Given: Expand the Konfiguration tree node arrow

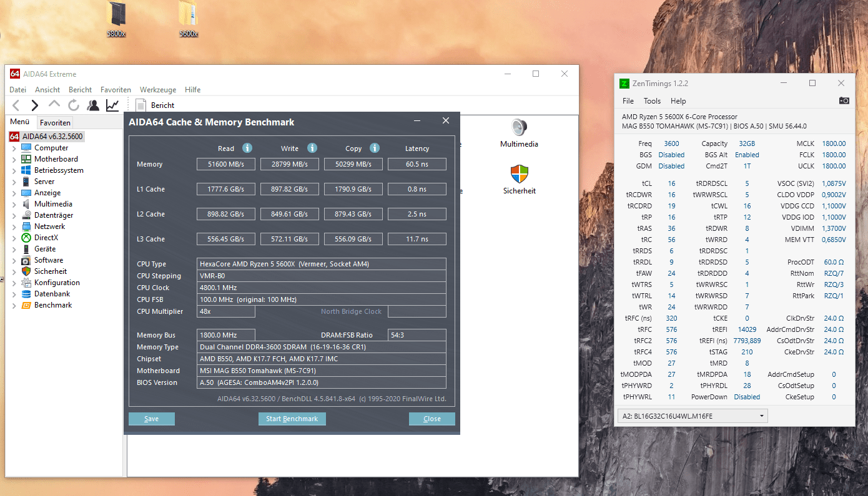Looking at the screenshot, I should (14, 283).
